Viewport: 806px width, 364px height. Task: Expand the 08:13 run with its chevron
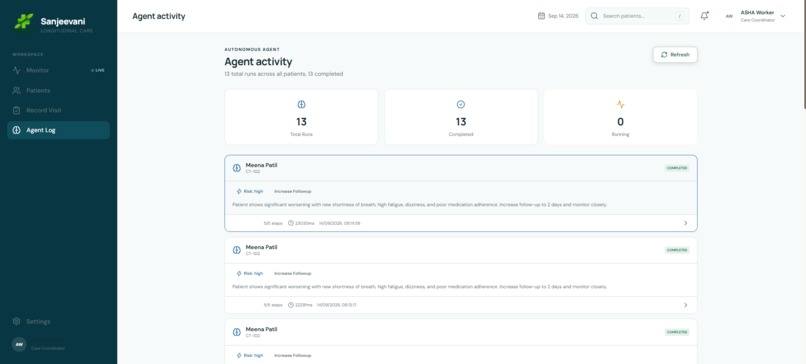point(685,305)
